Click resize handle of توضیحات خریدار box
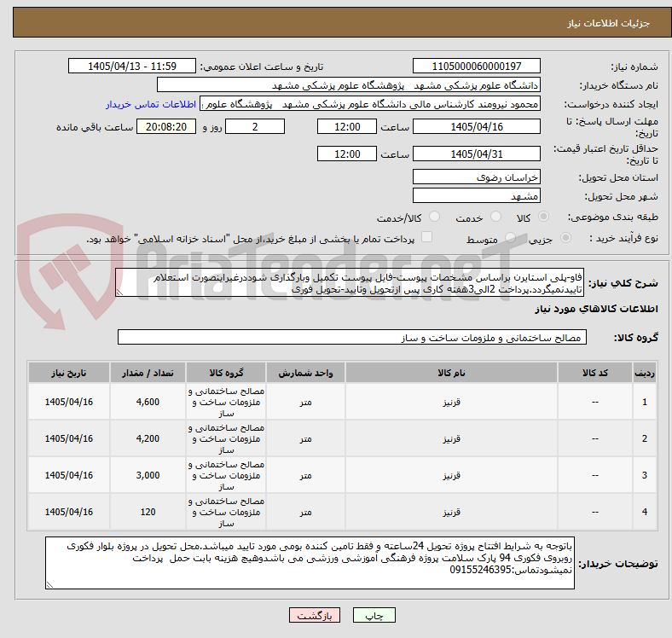This screenshot has height=638, width=672. click(49, 584)
